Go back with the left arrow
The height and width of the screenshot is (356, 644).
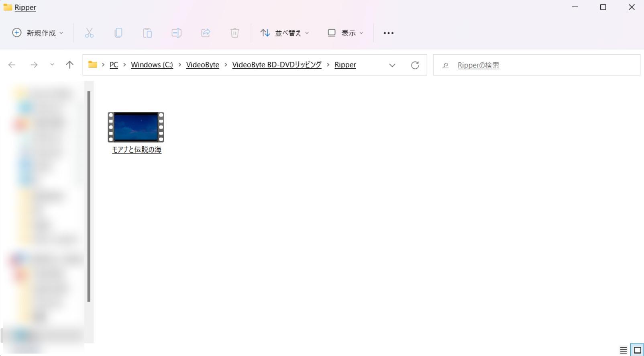12,65
